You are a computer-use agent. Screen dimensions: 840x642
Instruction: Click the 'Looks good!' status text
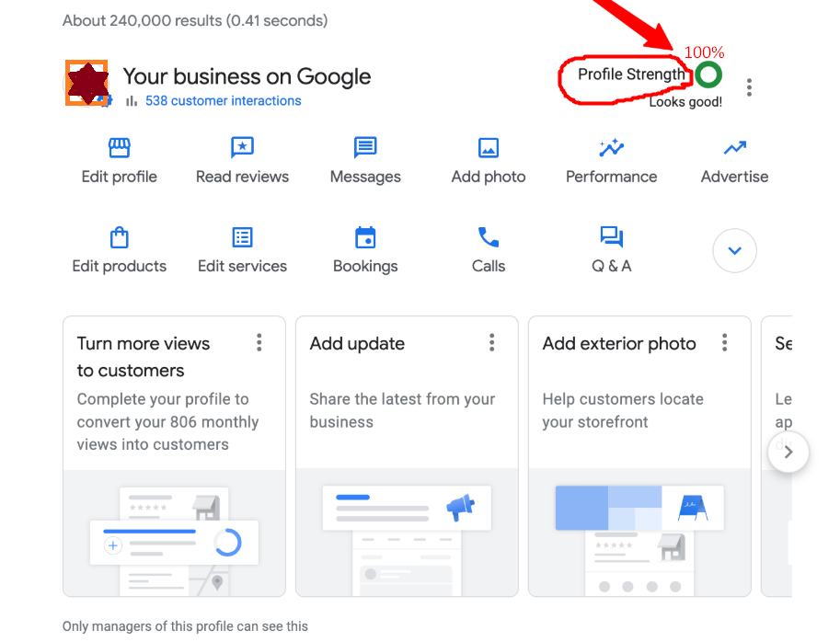click(685, 102)
